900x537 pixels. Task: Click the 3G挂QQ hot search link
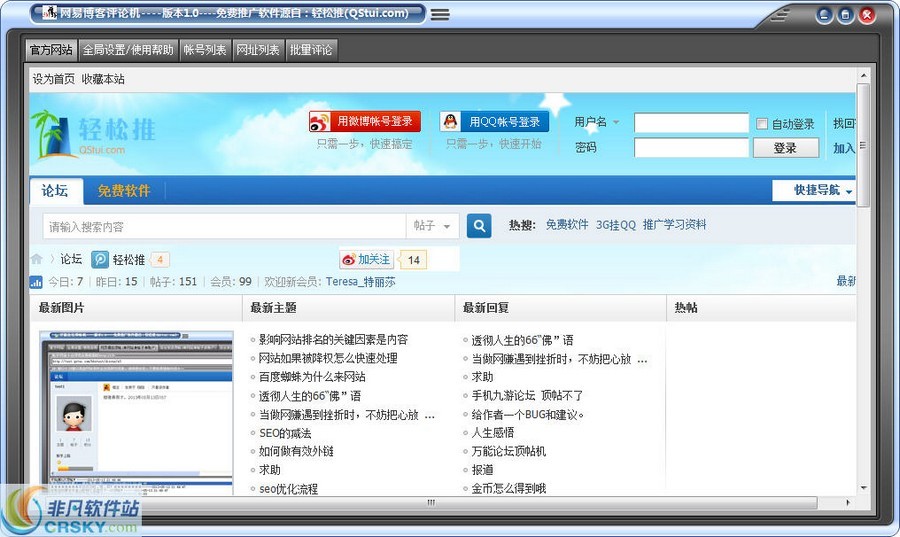[x=615, y=225]
